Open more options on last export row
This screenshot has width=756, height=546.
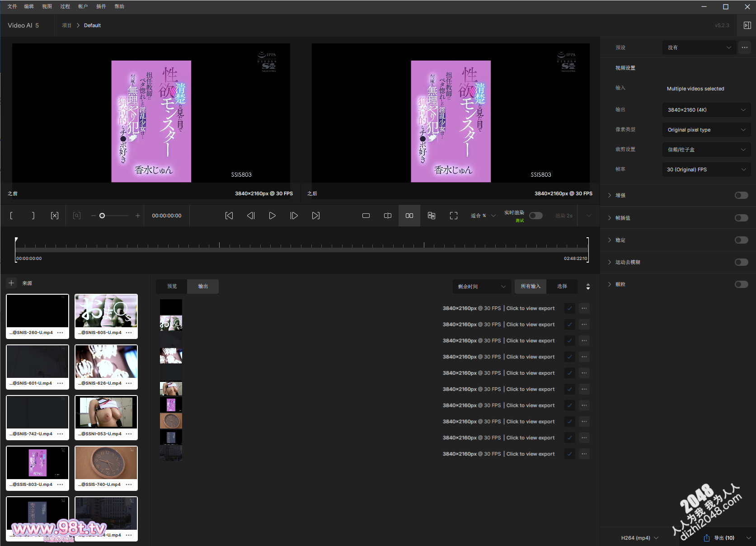584,454
